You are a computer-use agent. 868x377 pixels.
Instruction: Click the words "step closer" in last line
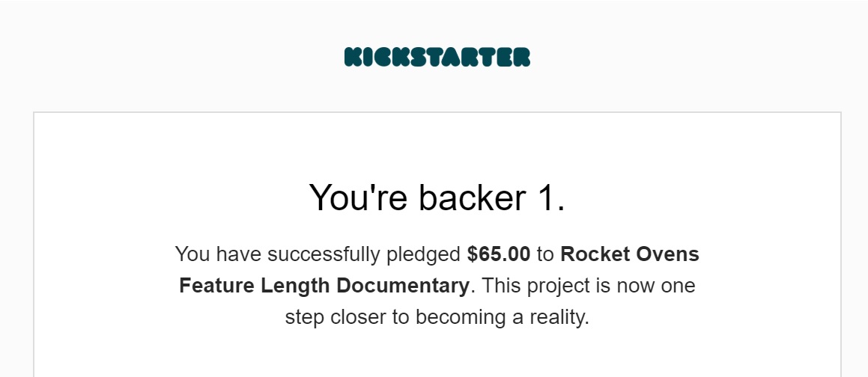335,317
